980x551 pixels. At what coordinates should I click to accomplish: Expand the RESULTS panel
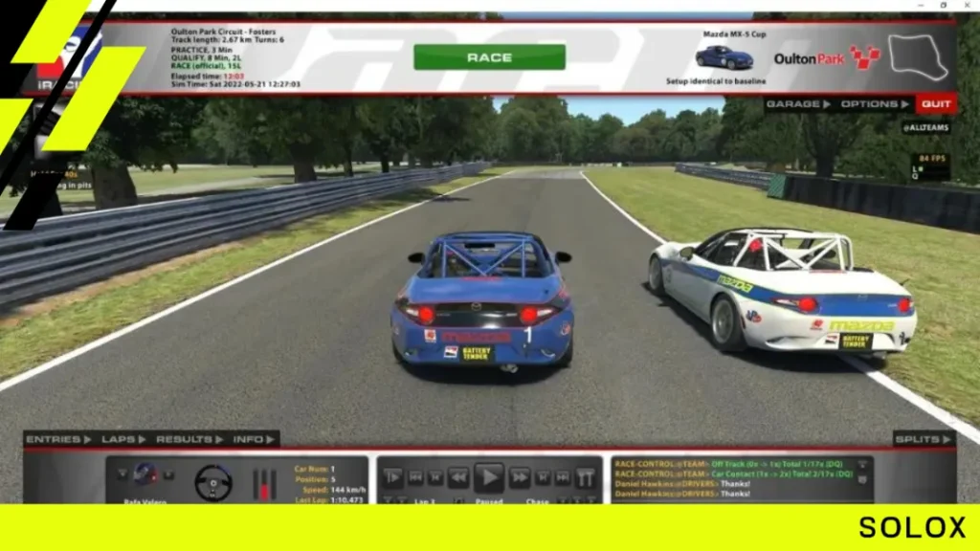tap(189, 439)
